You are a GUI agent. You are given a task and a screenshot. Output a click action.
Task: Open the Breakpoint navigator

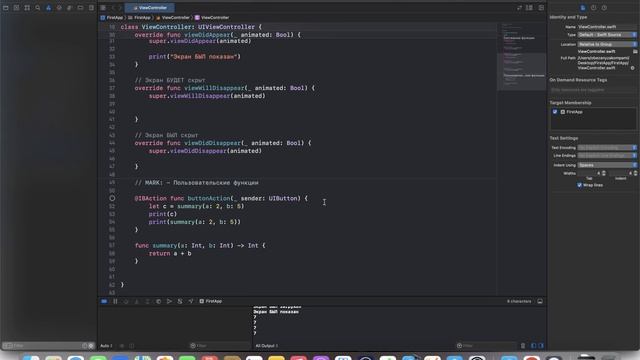pyautogui.click(x=80, y=8)
